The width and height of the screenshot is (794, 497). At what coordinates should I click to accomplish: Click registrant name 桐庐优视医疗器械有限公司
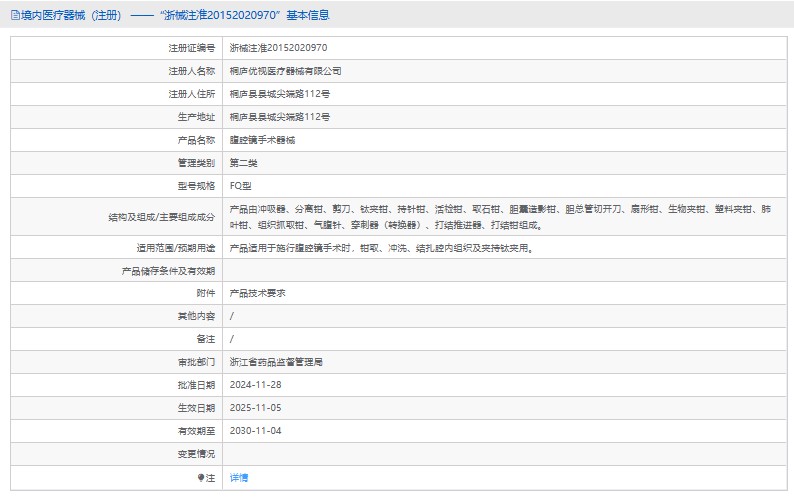285,71
